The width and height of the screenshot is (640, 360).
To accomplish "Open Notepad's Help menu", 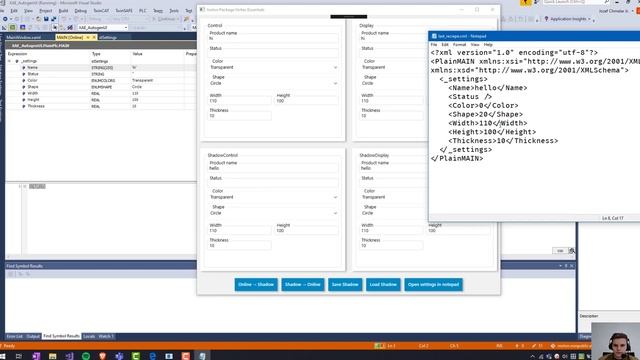I will (488, 44).
